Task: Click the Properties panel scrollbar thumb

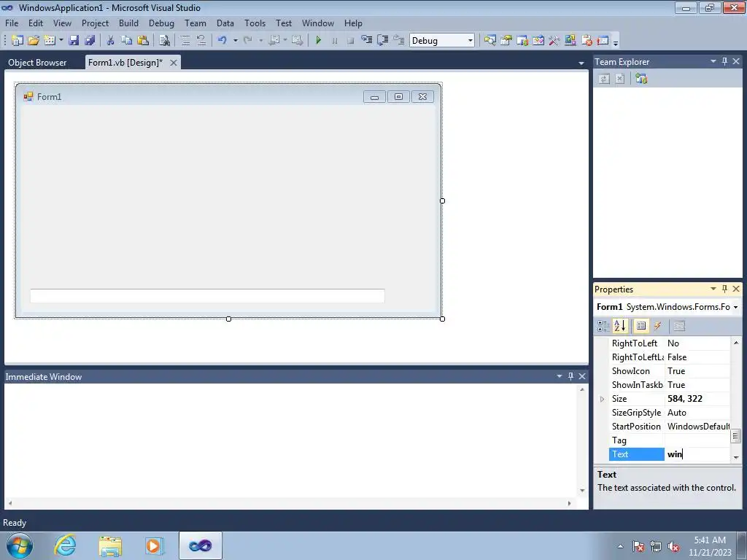Action: (736, 436)
